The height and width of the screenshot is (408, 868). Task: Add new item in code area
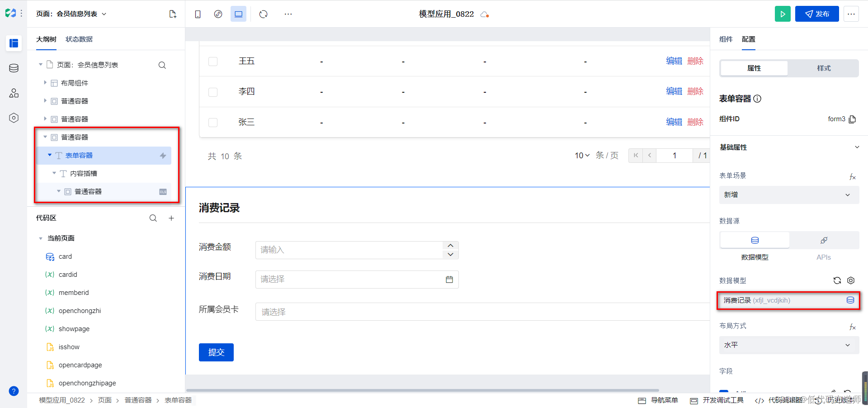click(171, 218)
